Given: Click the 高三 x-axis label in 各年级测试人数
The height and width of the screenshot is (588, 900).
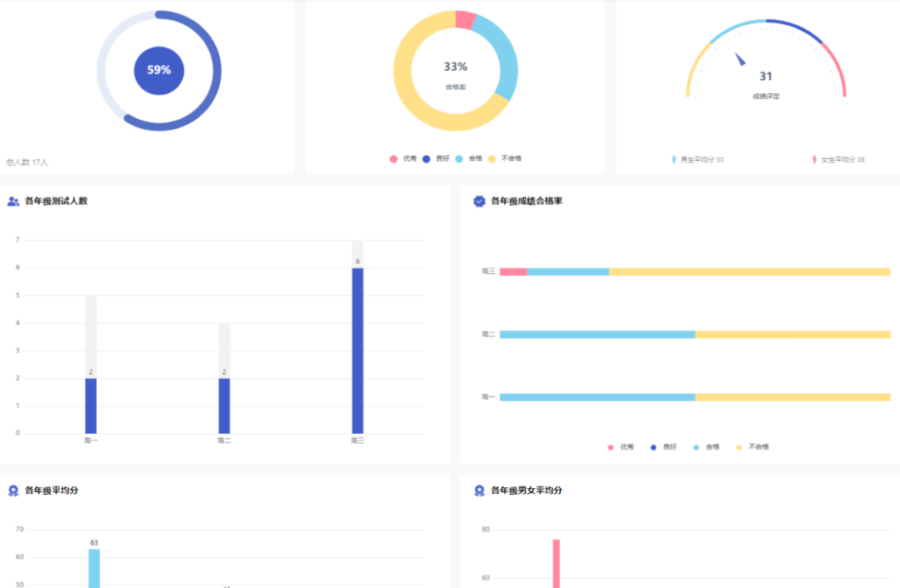Looking at the screenshot, I should (x=357, y=441).
